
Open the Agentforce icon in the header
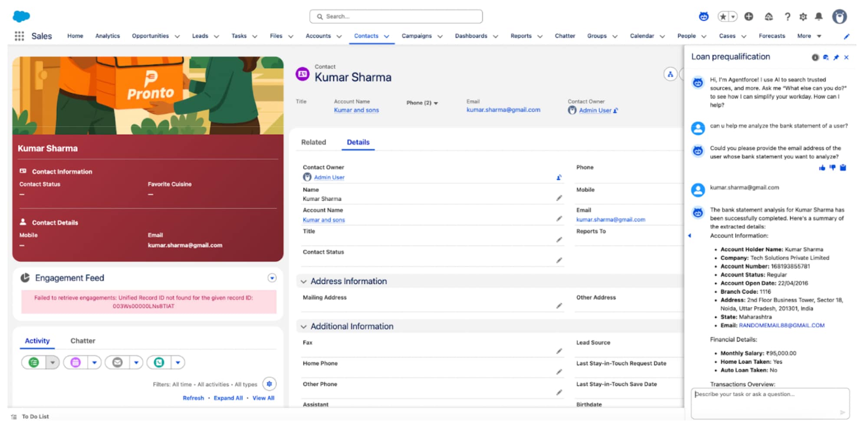(x=703, y=16)
